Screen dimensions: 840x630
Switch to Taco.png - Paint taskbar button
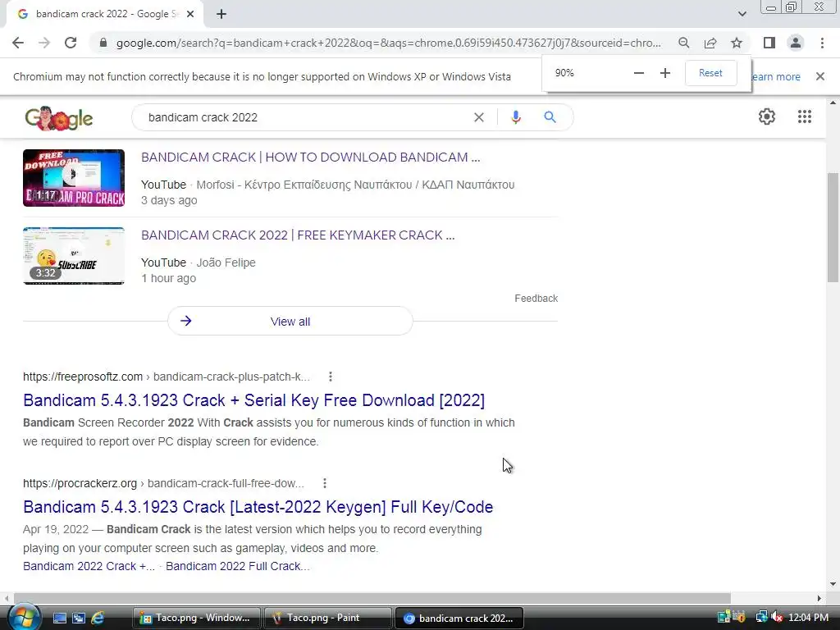328,618
